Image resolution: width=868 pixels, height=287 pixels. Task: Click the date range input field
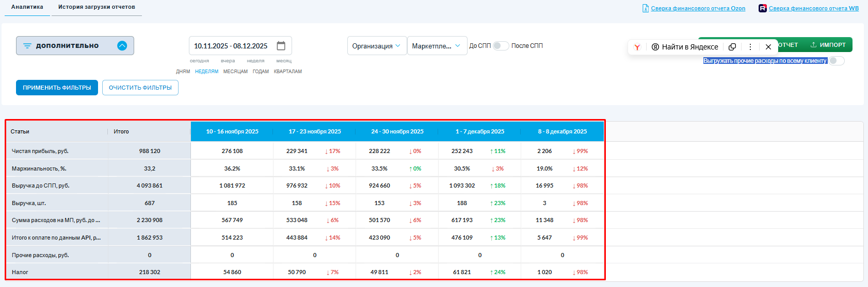pyautogui.click(x=231, y=46)
